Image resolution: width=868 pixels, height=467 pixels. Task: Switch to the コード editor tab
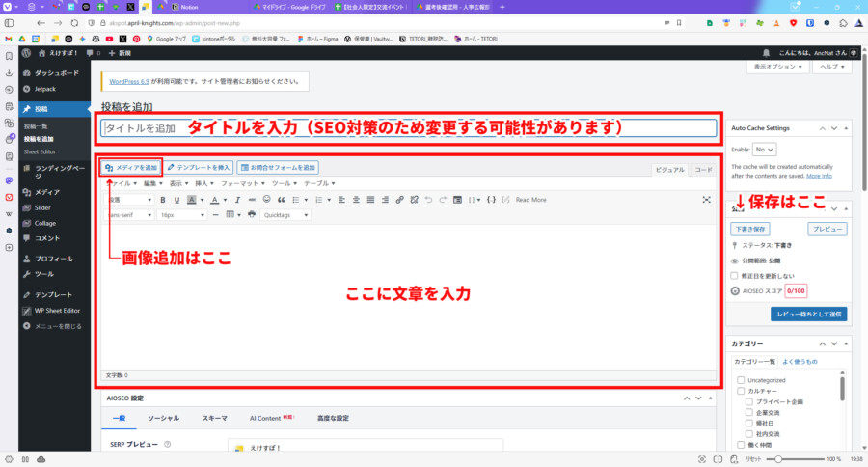(704, 170)
